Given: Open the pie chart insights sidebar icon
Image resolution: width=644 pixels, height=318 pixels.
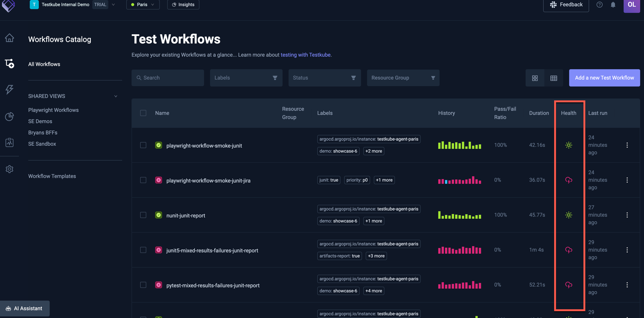Looking at the screenshot, I should tap(9, 117).
